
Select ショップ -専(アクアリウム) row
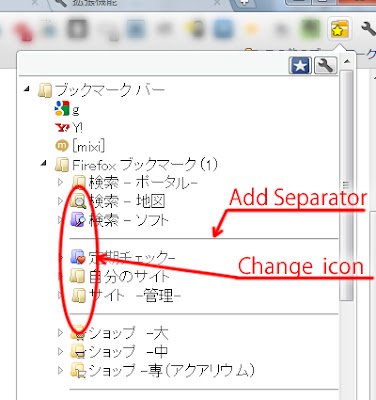(172, 370)
